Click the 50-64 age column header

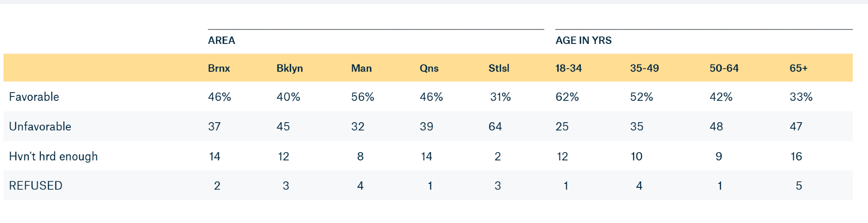point(724,68)
